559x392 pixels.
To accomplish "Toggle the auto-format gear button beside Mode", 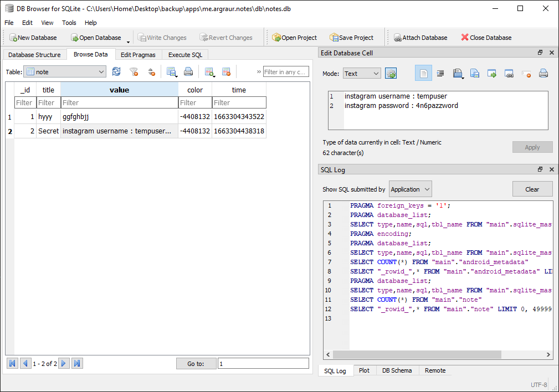I will pos(391,74).
